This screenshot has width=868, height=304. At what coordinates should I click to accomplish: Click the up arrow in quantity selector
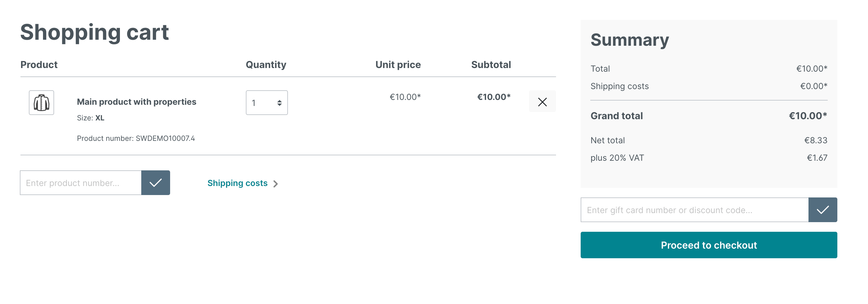[x=279, y=101]
